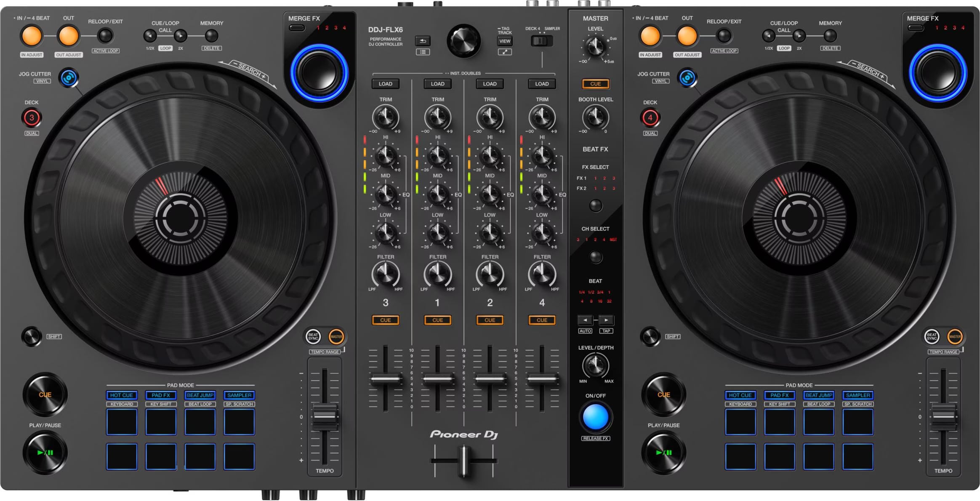980x501 pixels.
Task: Hit the blue BEAT FX ON/OFF button
Action: click(596, 417)
